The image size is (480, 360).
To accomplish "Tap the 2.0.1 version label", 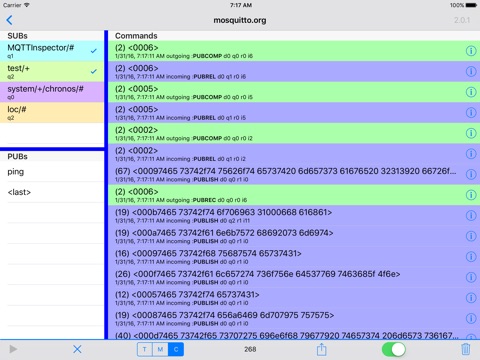I will tap(462, 20).
